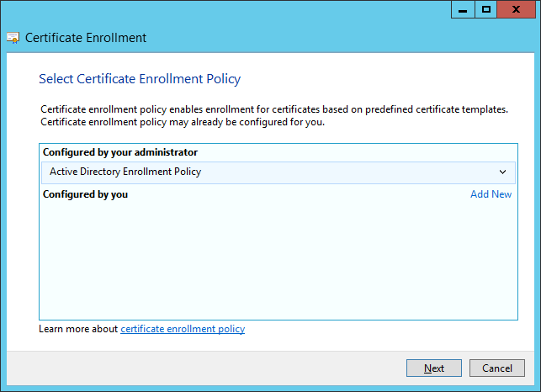Click the empty gray footer beside Next

point(207,368)
